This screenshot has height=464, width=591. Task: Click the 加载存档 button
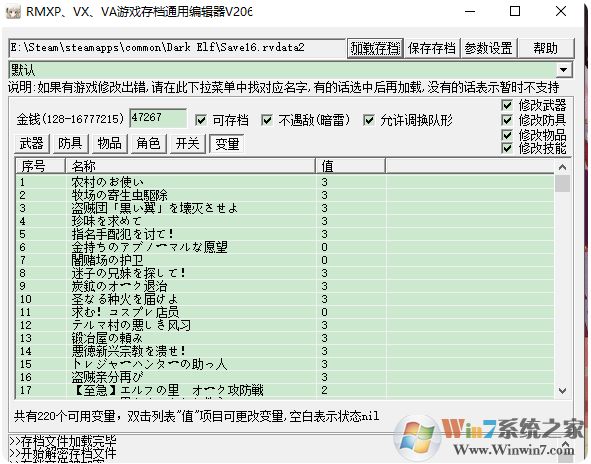[x=375, y=48]
